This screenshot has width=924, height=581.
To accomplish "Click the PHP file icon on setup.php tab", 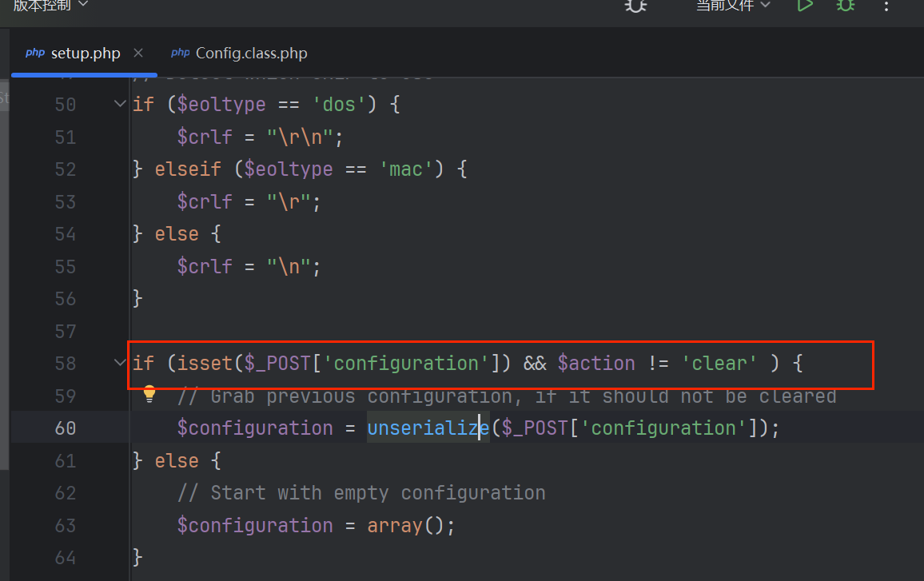I will click(35, 54).
